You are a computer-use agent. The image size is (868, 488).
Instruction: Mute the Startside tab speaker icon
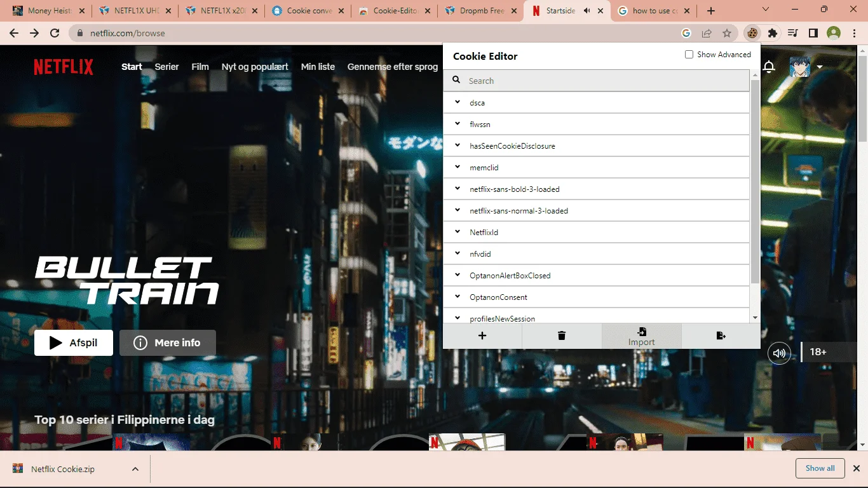click(x=587, y=11)
